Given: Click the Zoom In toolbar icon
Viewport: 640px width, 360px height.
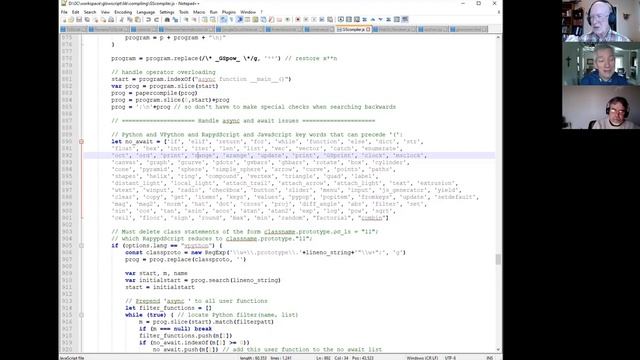Looking at the screenshot, I should [x=186, y=20].
